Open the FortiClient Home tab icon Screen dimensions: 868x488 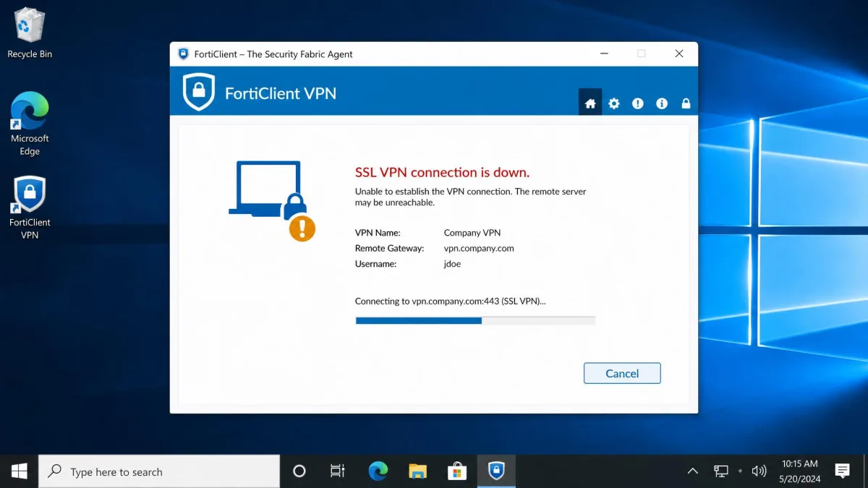point(590,103)
